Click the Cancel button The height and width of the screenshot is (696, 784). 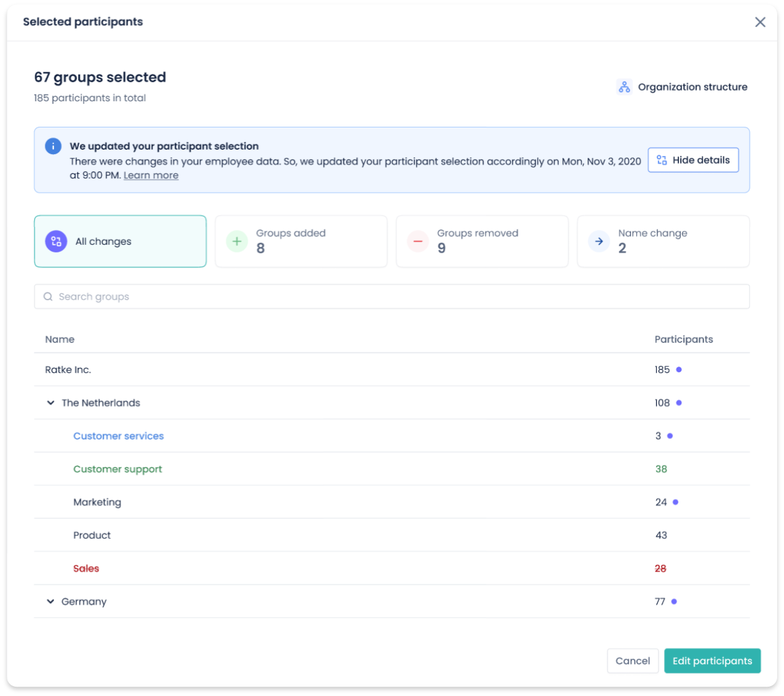632,661
